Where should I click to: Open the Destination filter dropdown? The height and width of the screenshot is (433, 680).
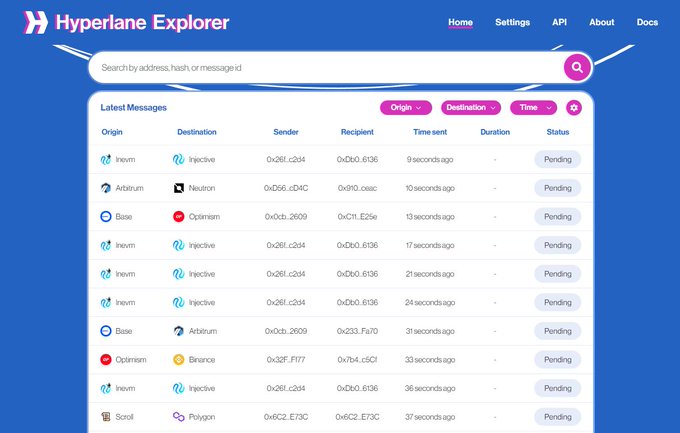click(x=471, y=108)
